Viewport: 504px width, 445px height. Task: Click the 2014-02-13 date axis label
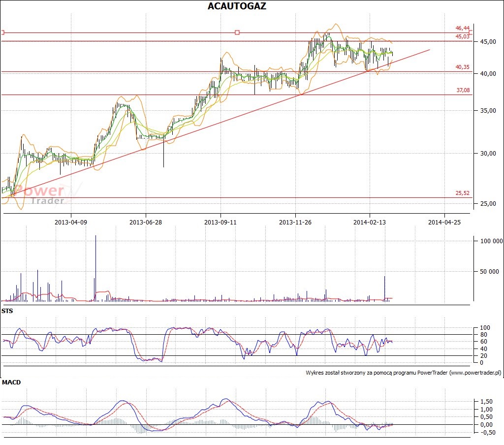click(x=370, y=222)
